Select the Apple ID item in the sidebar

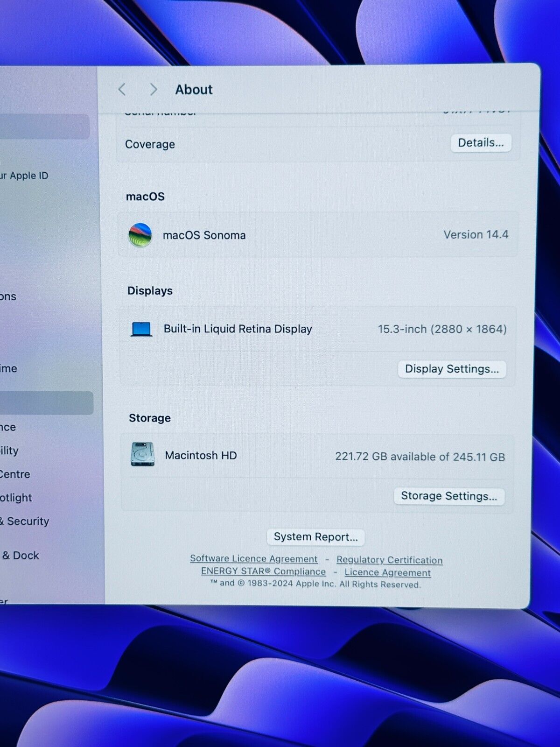click(x=23, y=176)
